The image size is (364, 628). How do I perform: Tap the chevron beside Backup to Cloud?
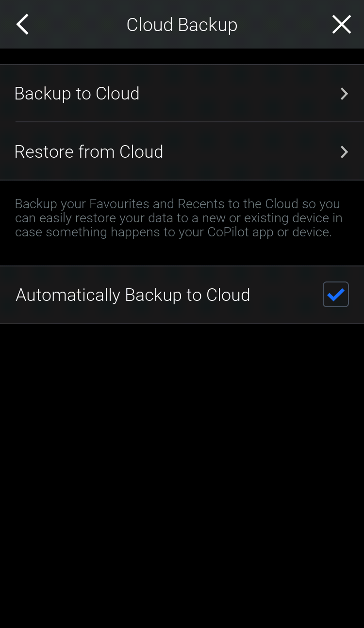344,94
